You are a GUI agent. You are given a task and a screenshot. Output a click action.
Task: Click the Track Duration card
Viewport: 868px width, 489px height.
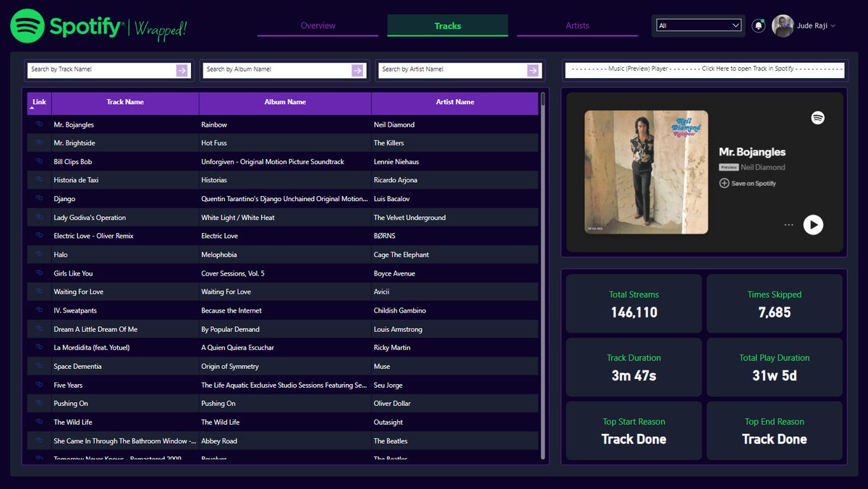click(634, 367)
